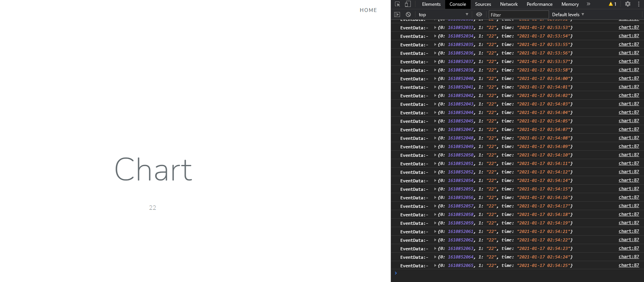This screenshot has height=282, width=644.
Task: Open chart:87 link for 02:54:24 entry
Action: [x=629, y=257]
